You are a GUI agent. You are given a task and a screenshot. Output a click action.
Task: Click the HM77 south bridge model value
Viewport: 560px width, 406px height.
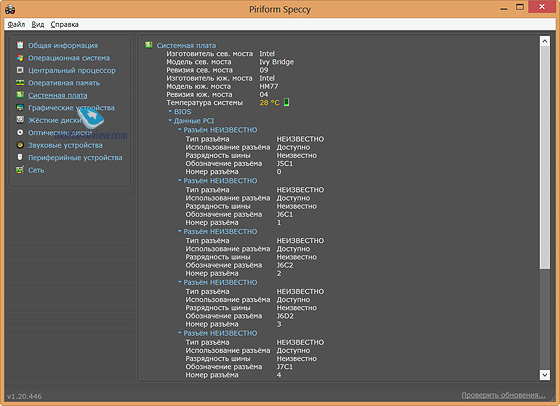click(269, 86)
